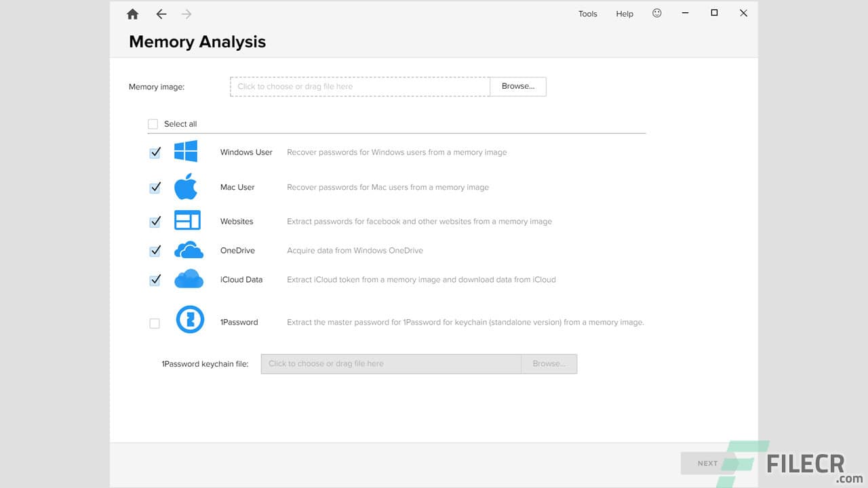Viewport: 868px width, 488px height.
Task: Click the memory image file input field
Action: click(x=359, y=86)
